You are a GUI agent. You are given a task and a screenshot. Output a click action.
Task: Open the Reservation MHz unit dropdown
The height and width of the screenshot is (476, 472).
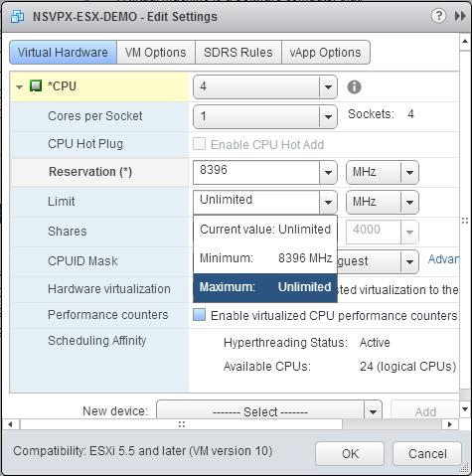point(383,172)
